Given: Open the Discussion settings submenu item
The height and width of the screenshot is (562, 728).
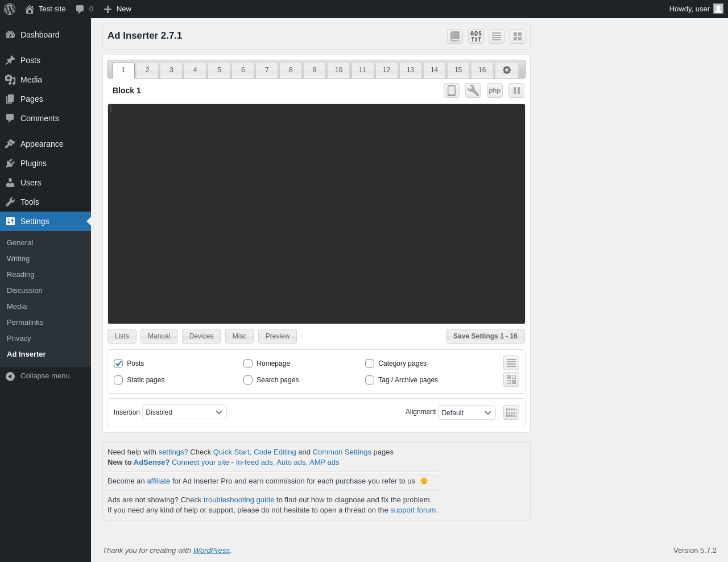Looking at the screenshot, I should [x=24, y=291].
